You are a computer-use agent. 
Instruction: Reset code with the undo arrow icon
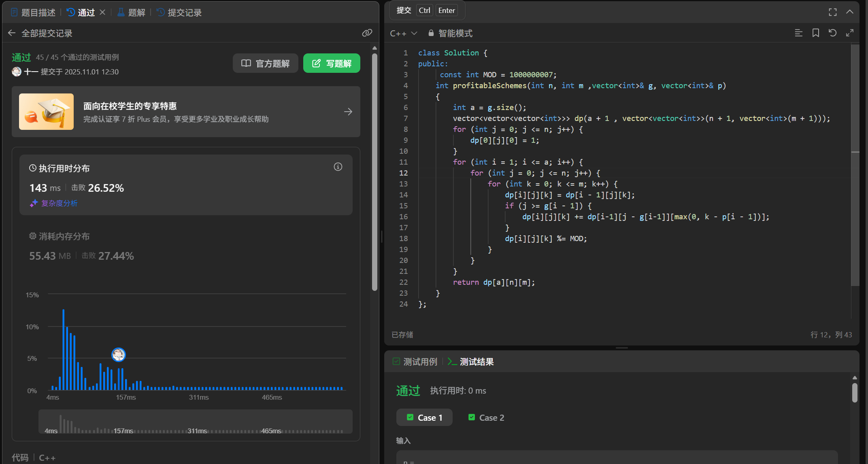pos(832,33)
